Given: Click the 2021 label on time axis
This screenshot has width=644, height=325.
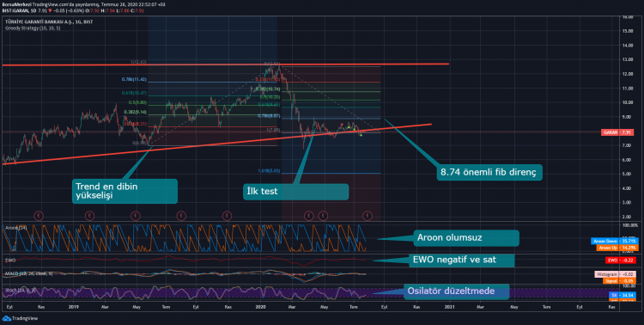Looking at the screenshot, I should 449,307.
